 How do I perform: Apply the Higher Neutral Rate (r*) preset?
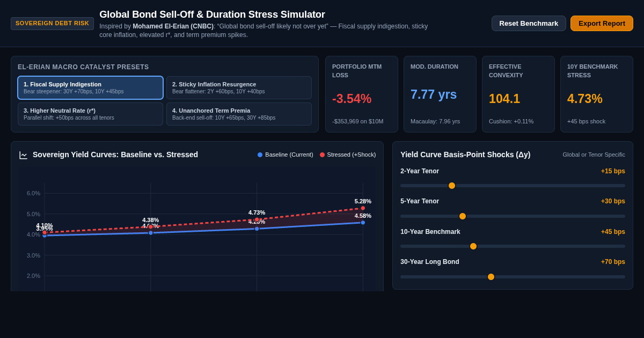(x=90, y=114)
